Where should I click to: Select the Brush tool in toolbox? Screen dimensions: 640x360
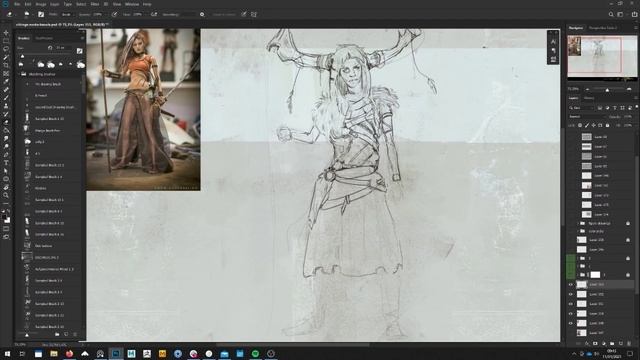coord(6,98)
